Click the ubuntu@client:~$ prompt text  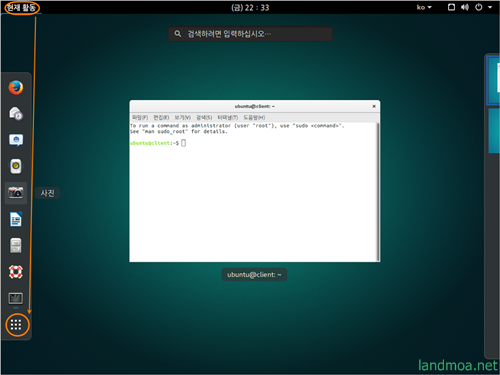[x=154, y=143]
